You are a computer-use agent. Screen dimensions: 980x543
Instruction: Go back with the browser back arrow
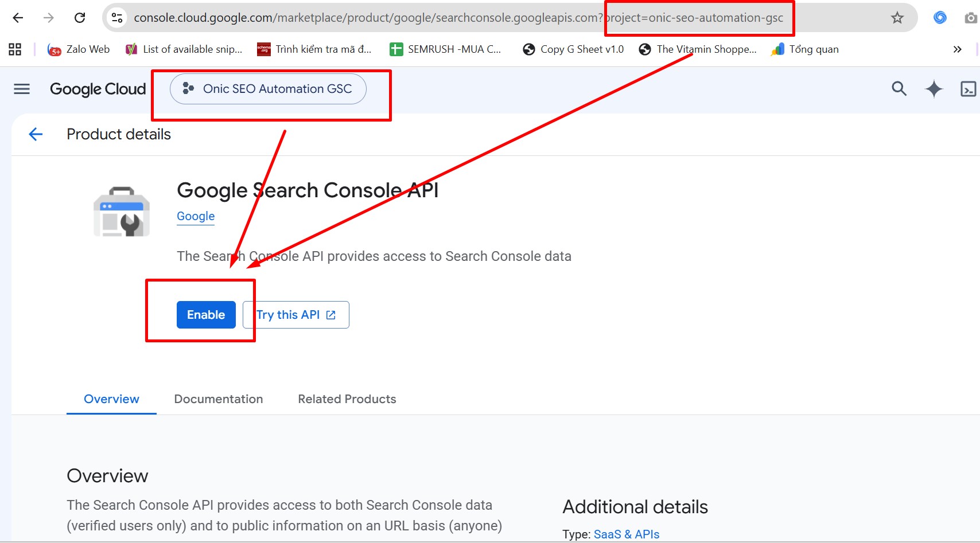[x=18, y=18]
